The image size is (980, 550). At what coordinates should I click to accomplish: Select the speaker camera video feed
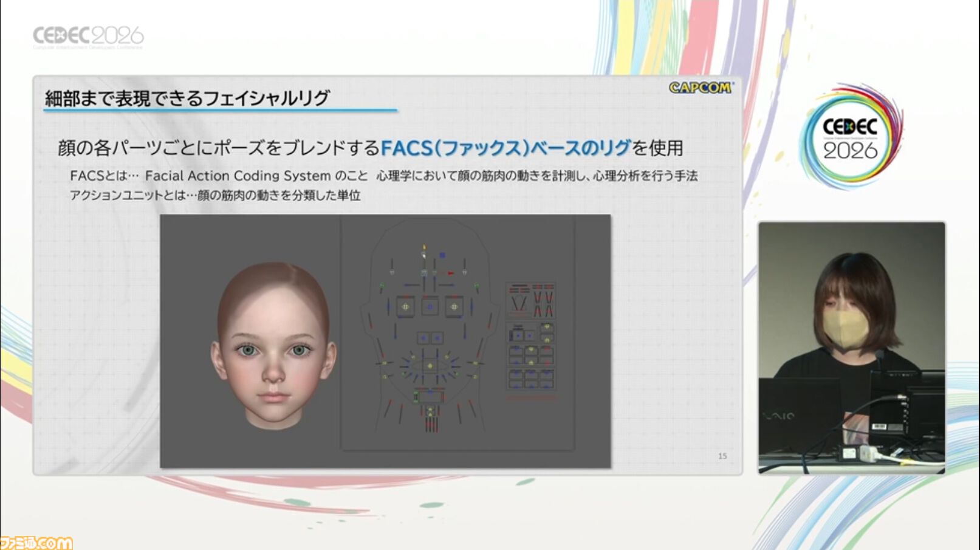point(852,348)
